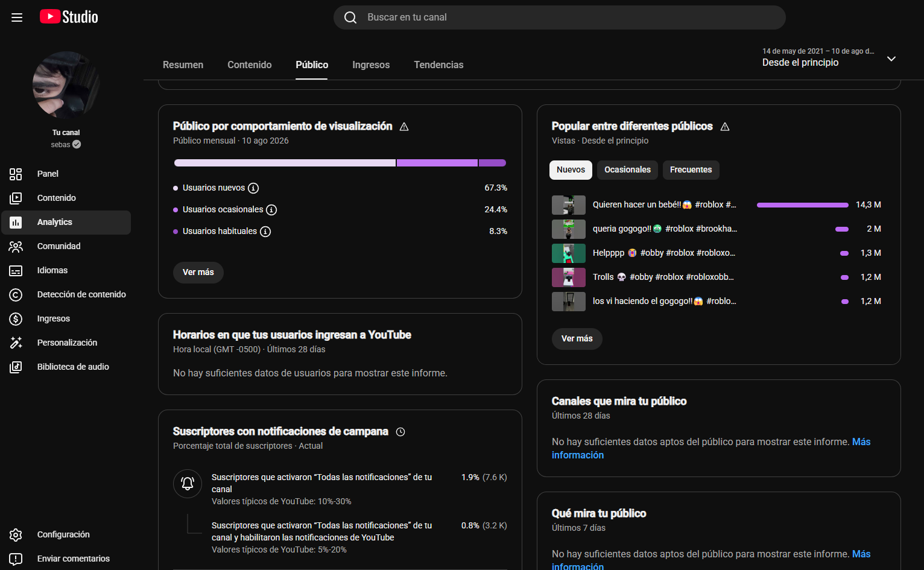Click the Usuarios habituales bar segment

click(x=492, y=163)
